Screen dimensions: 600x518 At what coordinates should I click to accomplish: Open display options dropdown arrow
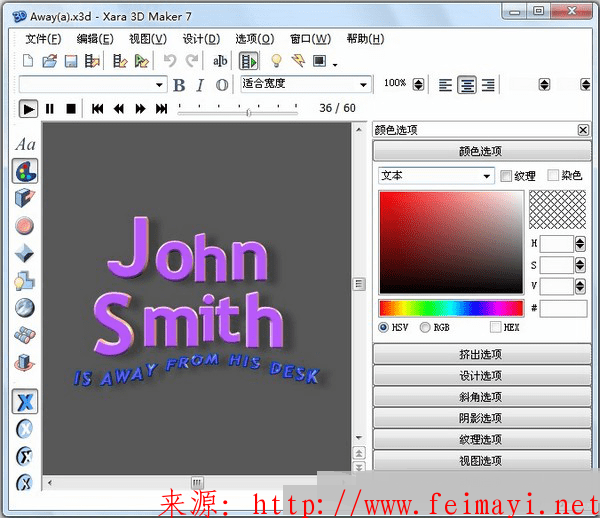pos(335,65)
